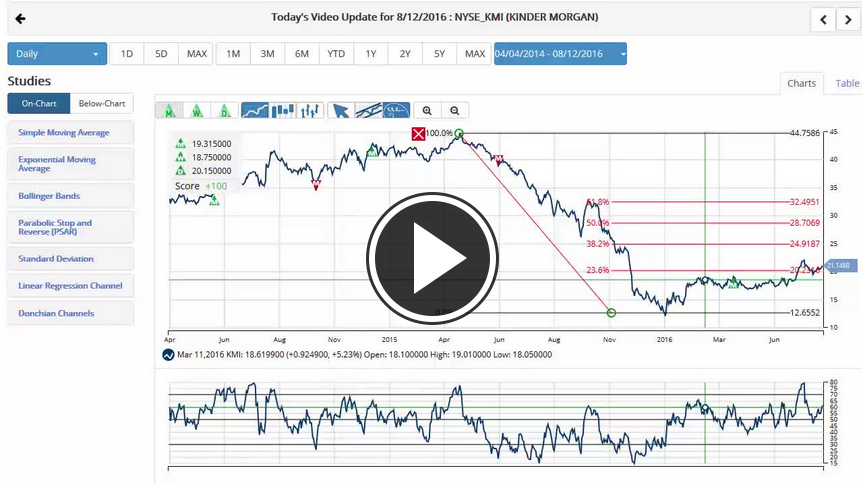This screenshot has width=862, height=484.
Task: Switch to the Below-Chart studies tab
Action: pyautogui.click(x=102, y=103)
